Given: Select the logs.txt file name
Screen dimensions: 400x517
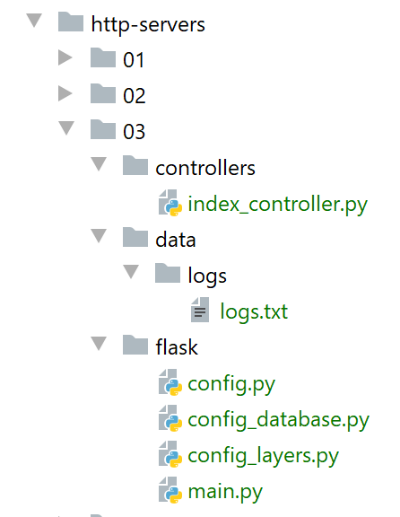Looking at the screenshot, I should point(254,312).
